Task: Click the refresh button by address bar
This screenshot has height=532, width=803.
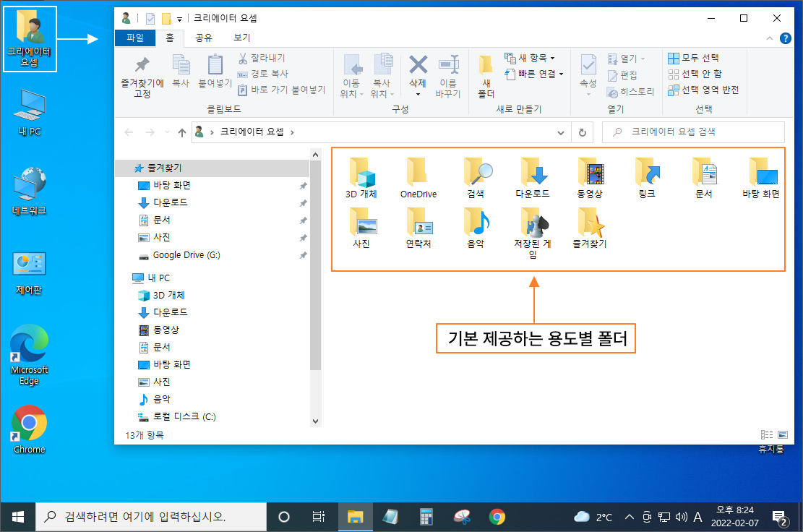Action: tap(583, 132)
